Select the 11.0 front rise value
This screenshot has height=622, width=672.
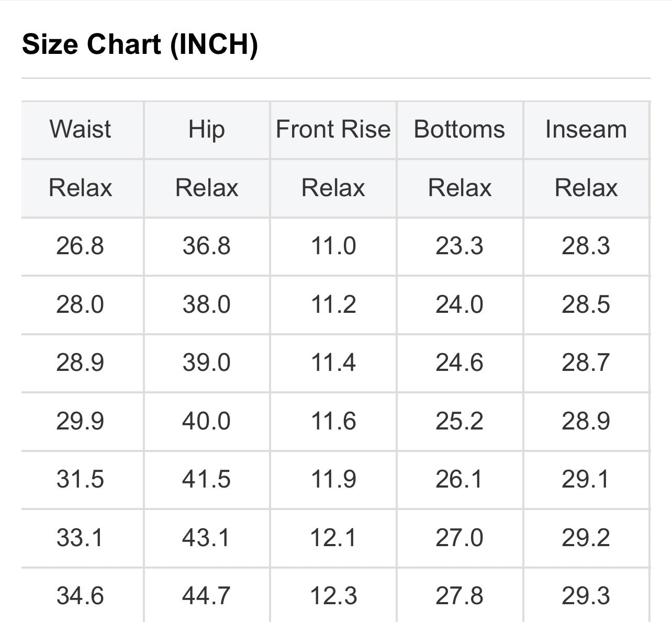333,246
